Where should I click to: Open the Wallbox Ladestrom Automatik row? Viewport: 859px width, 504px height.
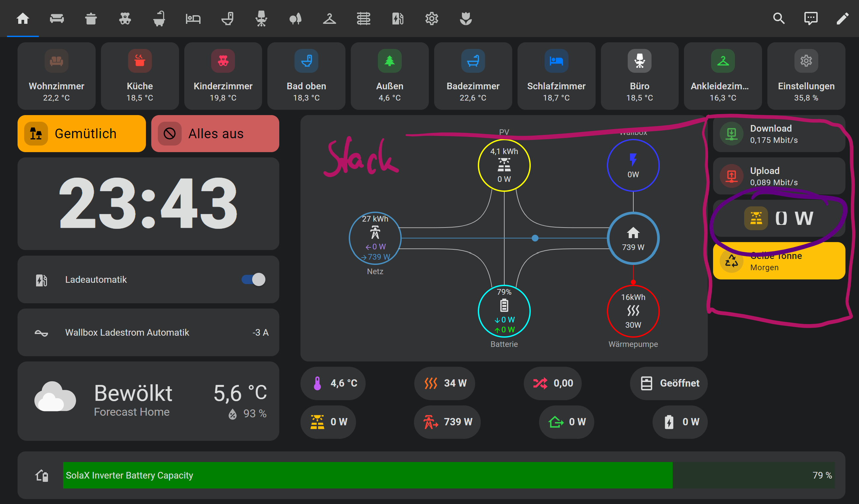pos(148,332)
